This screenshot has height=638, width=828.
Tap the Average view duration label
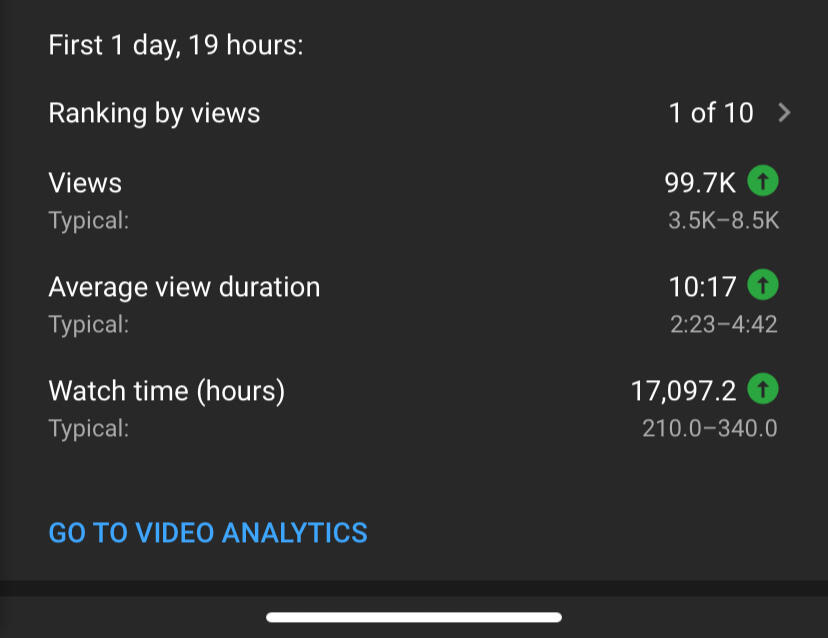(184, 287)
